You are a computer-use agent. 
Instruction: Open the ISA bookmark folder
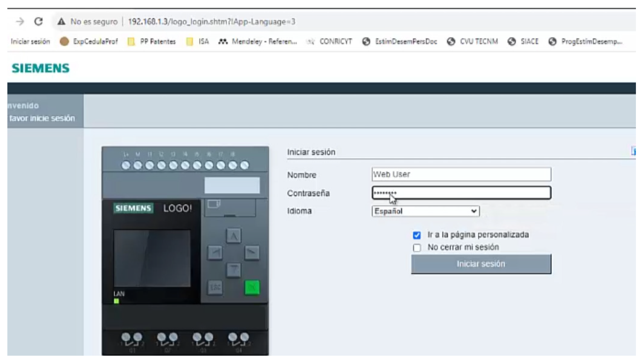(198, 41)
